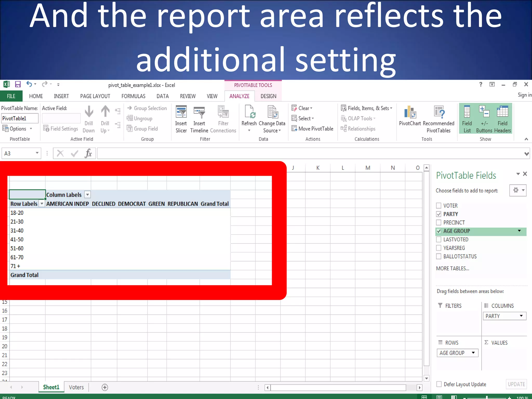The height and width of the screenshot is (399, 532).
Task: Open AGE GROUP dropdown in Rows area
Action: (x=473, y=353)
